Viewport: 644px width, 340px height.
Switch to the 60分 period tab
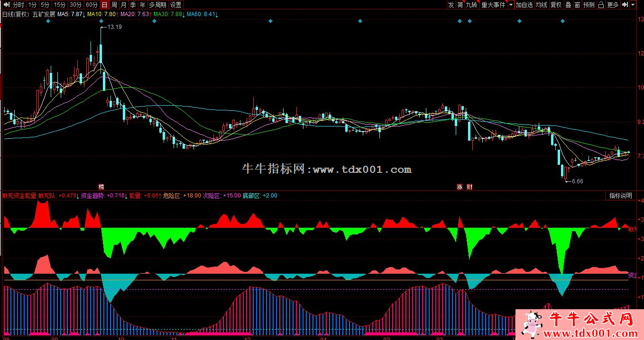pyautogui.click(x=92, y=5)
